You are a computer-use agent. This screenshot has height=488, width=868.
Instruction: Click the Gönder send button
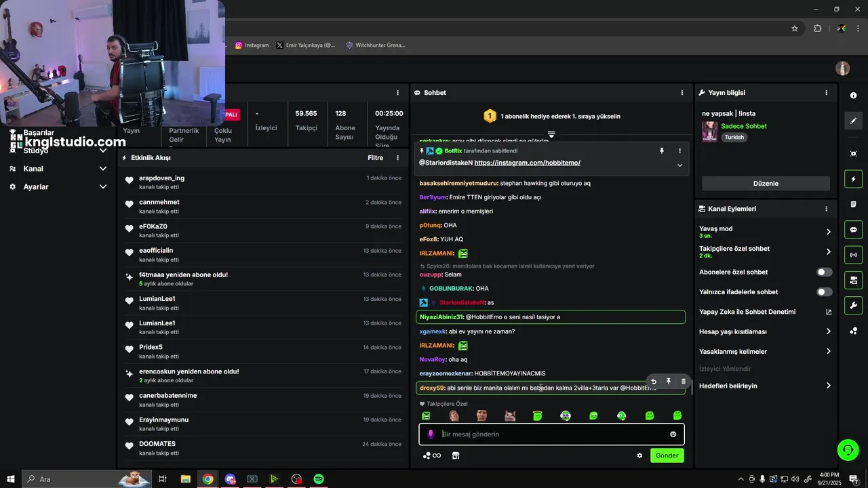click(667, 455)
